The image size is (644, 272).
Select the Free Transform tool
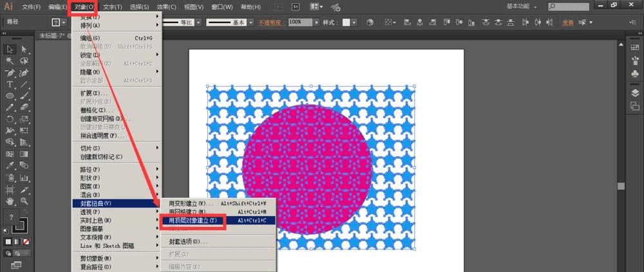tap(24, 131)
